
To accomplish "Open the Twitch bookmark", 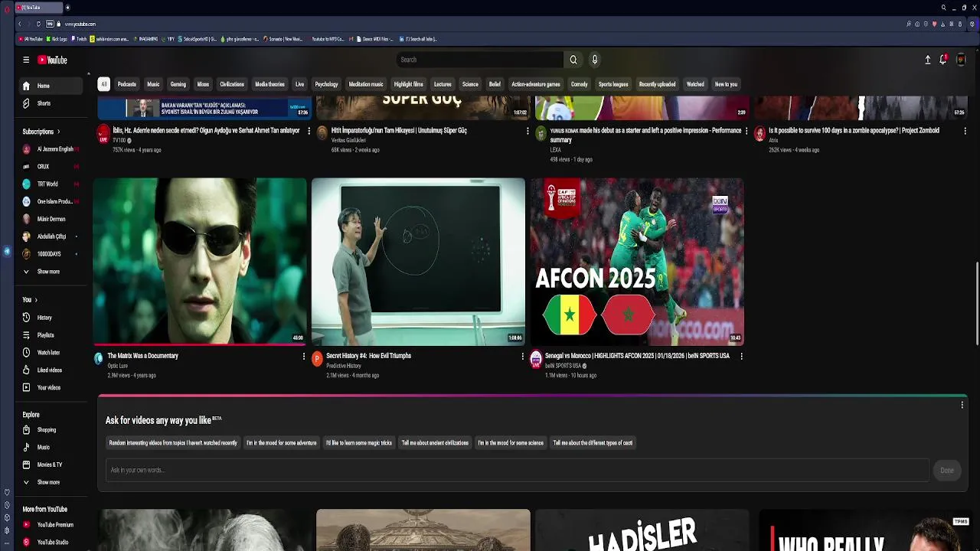I will pyautogui.click(x=80, y=39).
